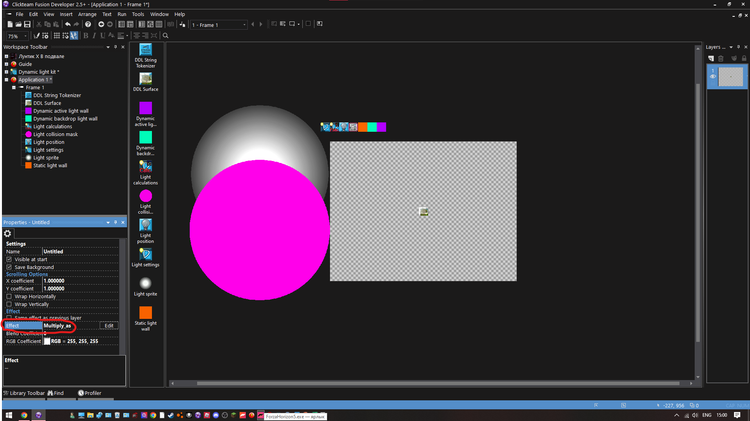
Task: Toggle Visible at start checkbox
Action: click(9, 259)
